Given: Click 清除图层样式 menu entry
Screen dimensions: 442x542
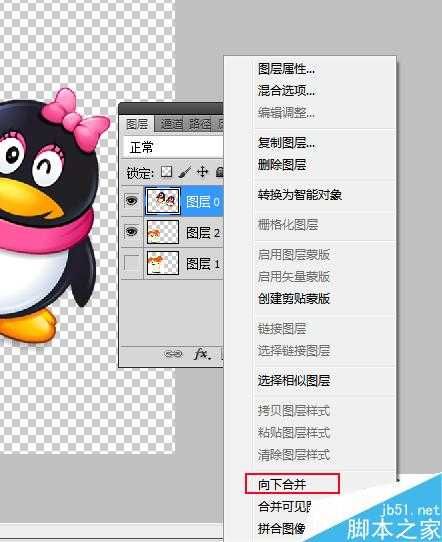Looking at the screenshot, I should pos(294,454).
